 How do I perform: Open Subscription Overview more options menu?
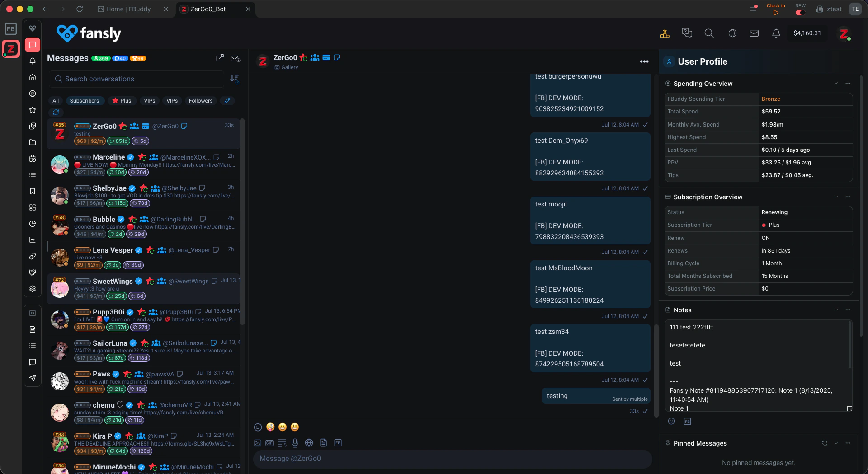(848, 197)
